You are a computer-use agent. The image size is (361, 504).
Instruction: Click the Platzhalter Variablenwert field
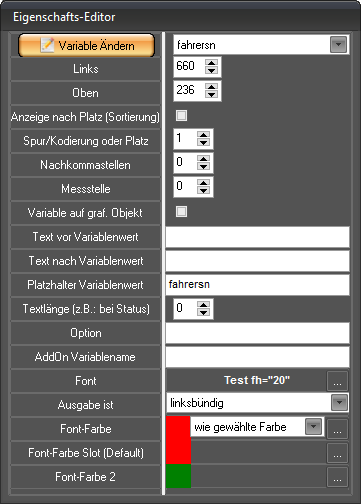point(257,285)
